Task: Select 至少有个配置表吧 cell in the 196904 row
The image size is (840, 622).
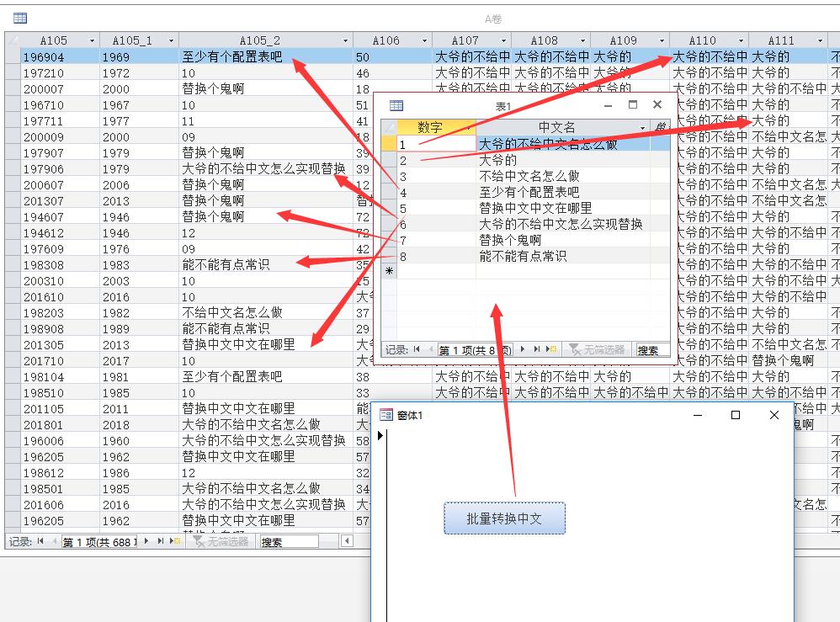Action: (x=266, y=56)
